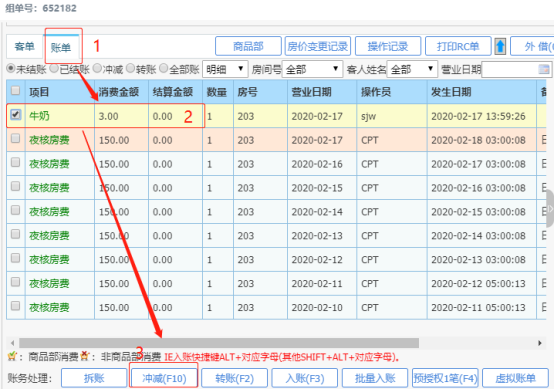Switch to the 客单 tab

click(x=24, y=47)
